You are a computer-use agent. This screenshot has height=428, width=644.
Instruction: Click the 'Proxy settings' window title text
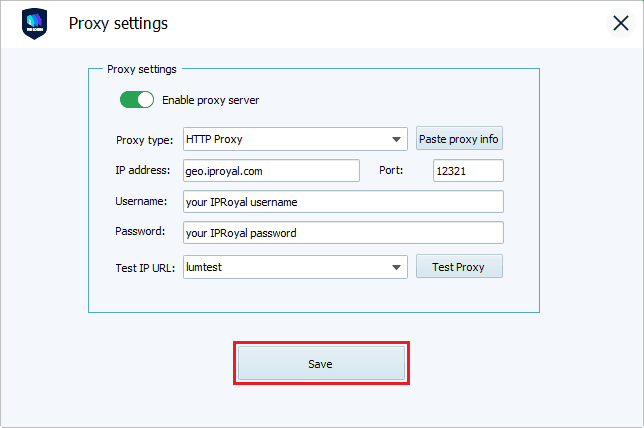click(118, 24)
